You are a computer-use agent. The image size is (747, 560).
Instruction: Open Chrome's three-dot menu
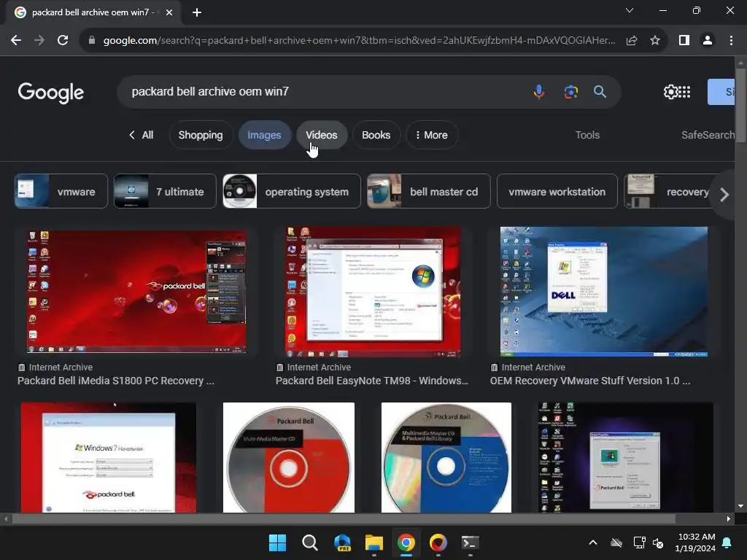click(731, 41)
